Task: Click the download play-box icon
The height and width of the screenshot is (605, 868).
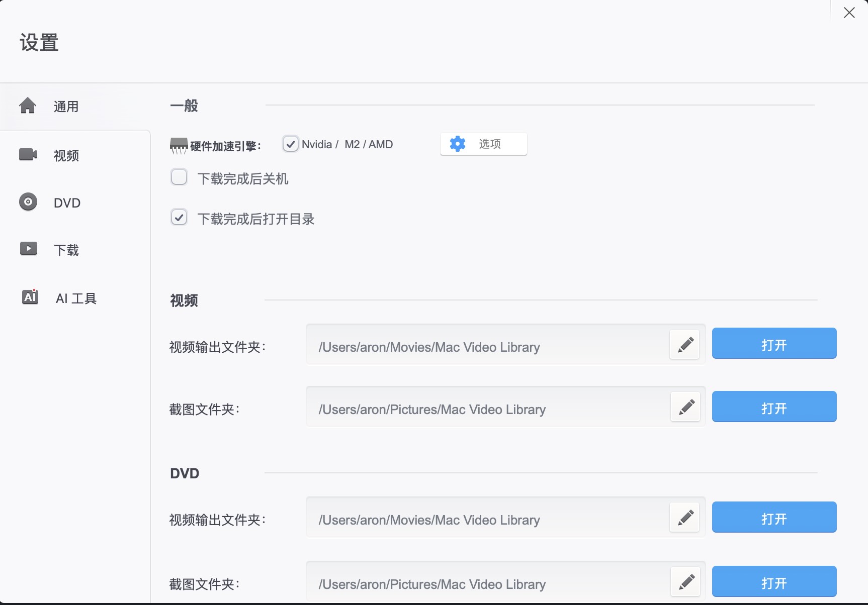Action: tap(29, 248)
